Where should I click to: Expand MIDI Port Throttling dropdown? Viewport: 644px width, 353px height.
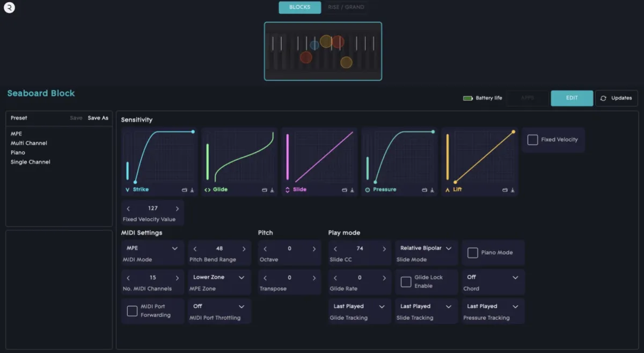click(219, 306)
